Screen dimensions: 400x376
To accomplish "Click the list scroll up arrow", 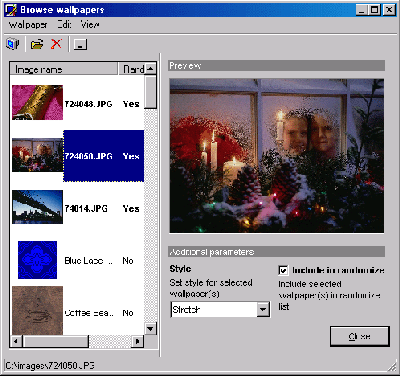I will tap(150, 69).
